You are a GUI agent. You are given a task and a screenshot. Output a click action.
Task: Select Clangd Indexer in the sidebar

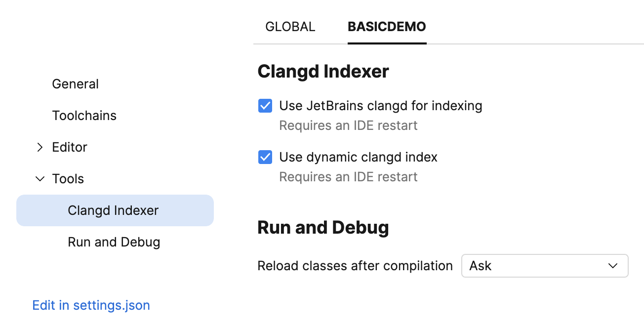pyautogui.click(x=113, y=210)
